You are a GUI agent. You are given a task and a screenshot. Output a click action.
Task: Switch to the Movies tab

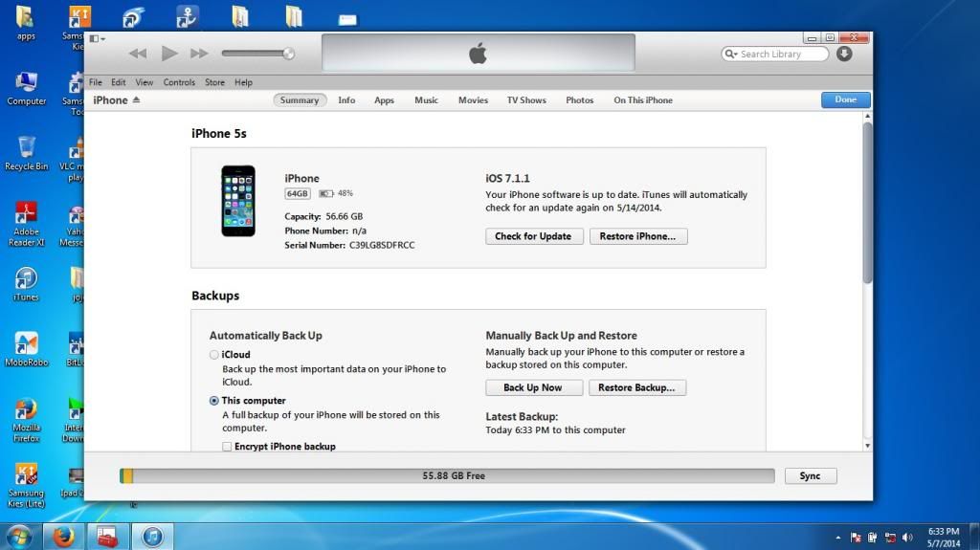pos(473,100)
